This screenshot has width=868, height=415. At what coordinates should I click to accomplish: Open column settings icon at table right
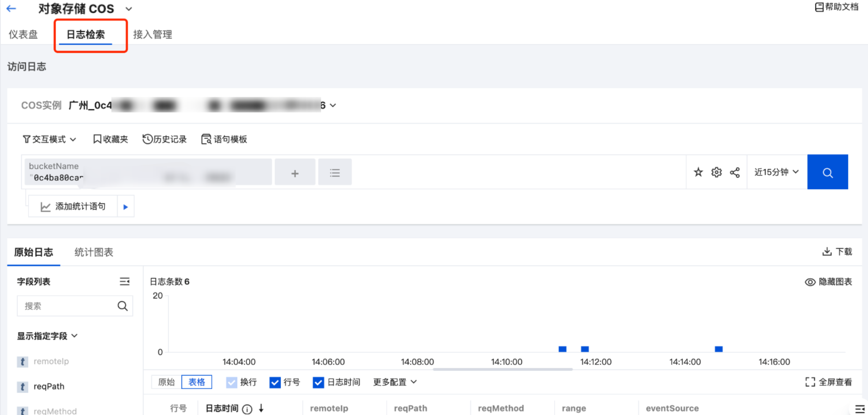tap(860, 409)
